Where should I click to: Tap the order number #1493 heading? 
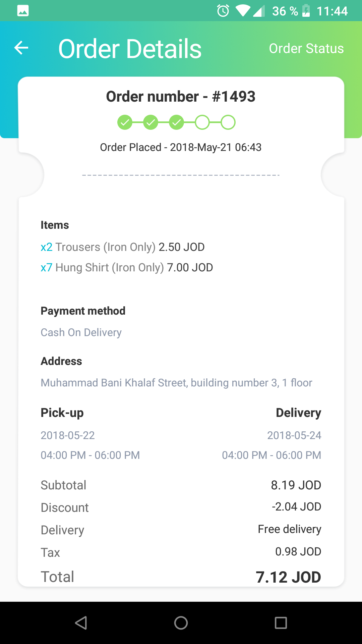(x=181, y=97)
